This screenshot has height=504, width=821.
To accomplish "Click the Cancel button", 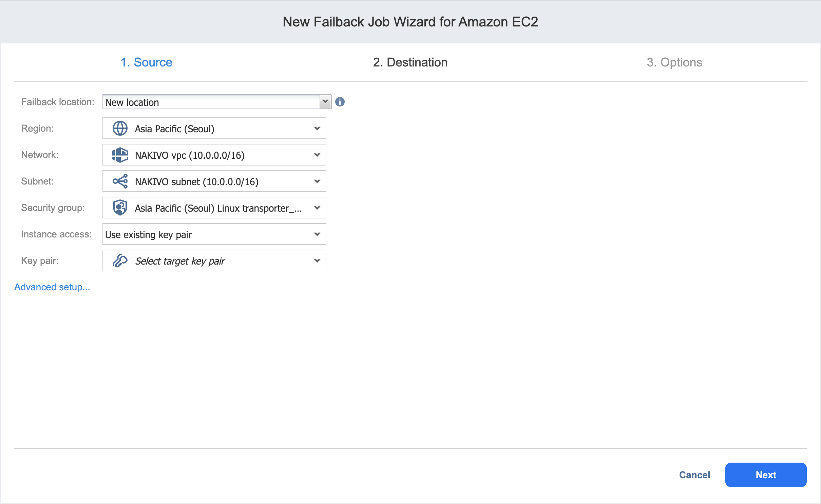I will (694, 475).
